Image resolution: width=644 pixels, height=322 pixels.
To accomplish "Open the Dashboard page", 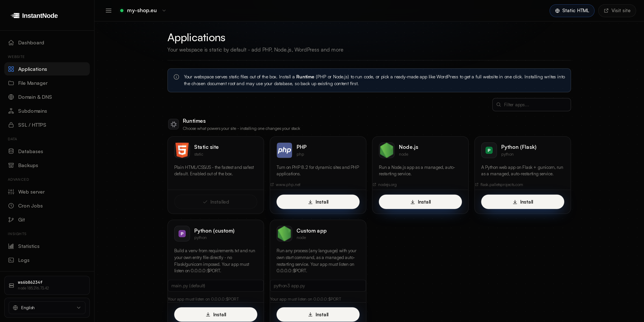I will [x=47, y=43].
